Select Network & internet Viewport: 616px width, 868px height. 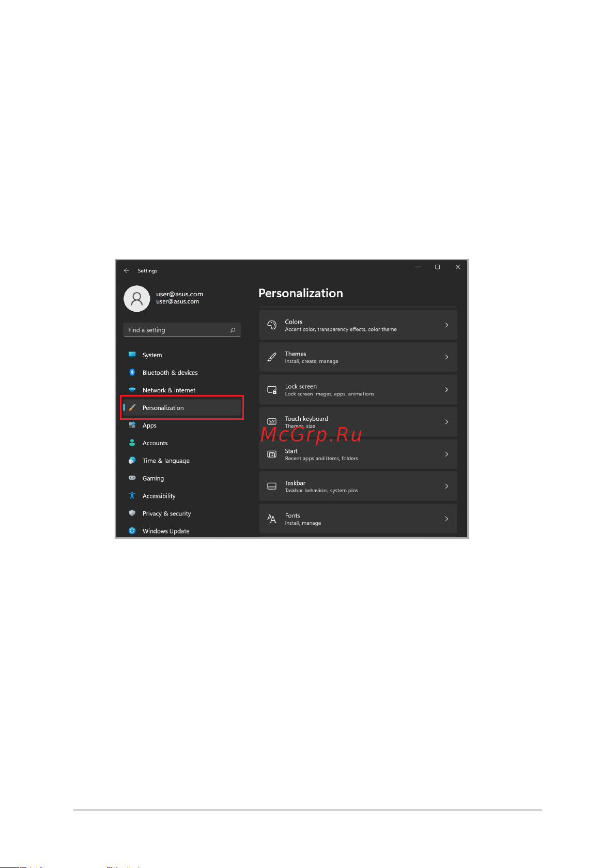tap(182, 390)
